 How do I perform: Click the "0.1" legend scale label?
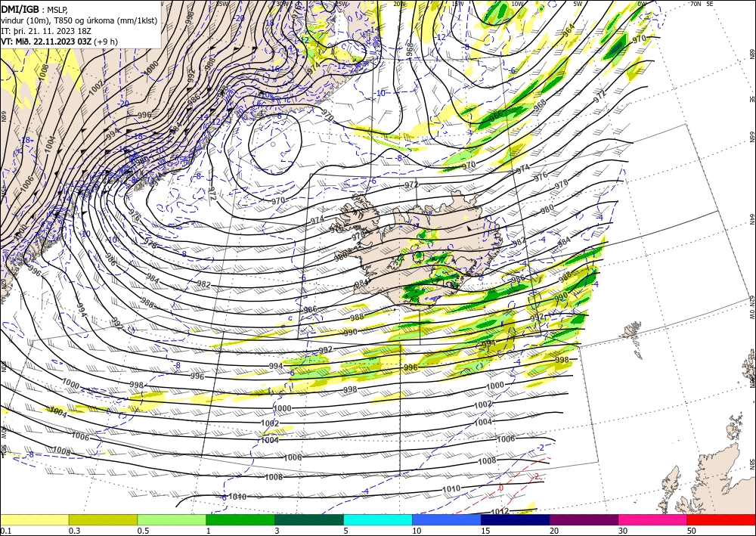[5, 531]
